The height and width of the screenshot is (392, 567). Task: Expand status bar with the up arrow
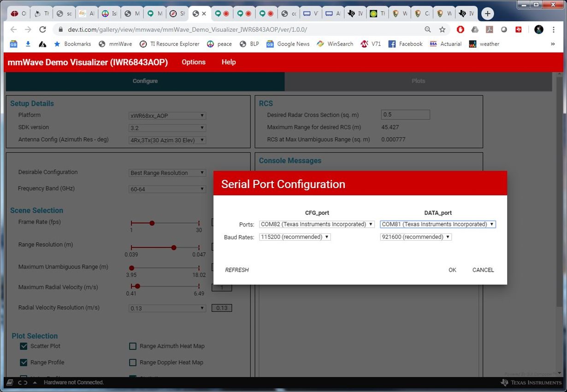click(x=35, y=383)
